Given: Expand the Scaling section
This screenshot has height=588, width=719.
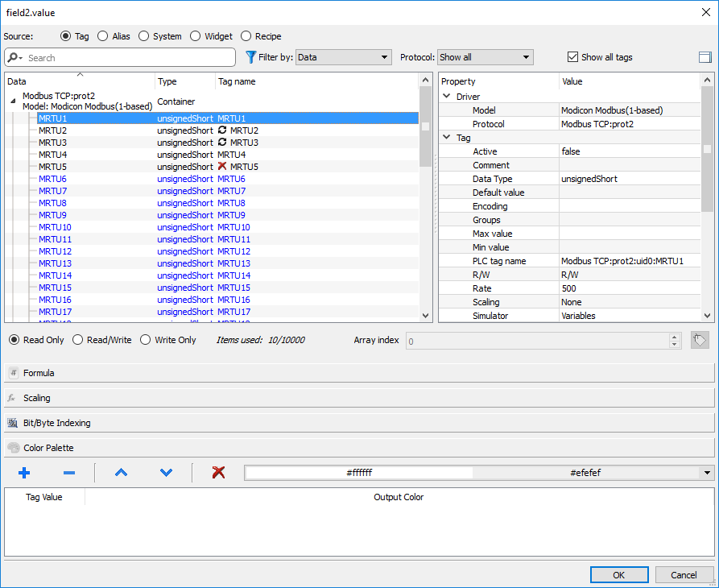Looking at the screenshot, I should tap(359, 398).
